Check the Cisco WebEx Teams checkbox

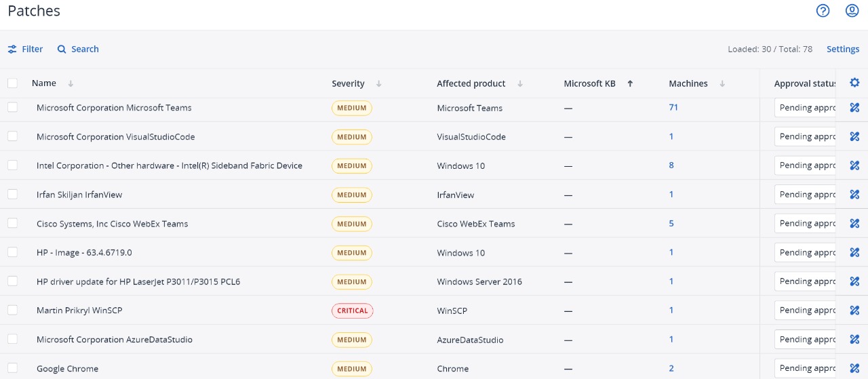12,223
